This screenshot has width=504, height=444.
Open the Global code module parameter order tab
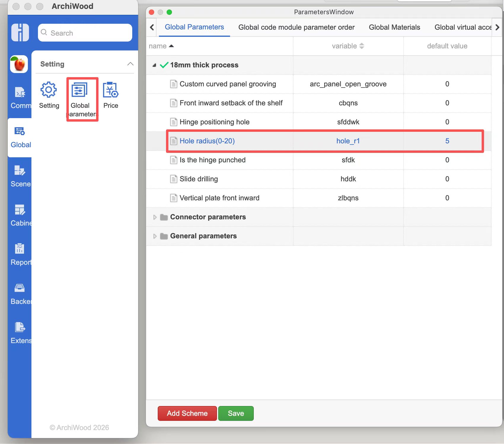[x=296, y=27]
